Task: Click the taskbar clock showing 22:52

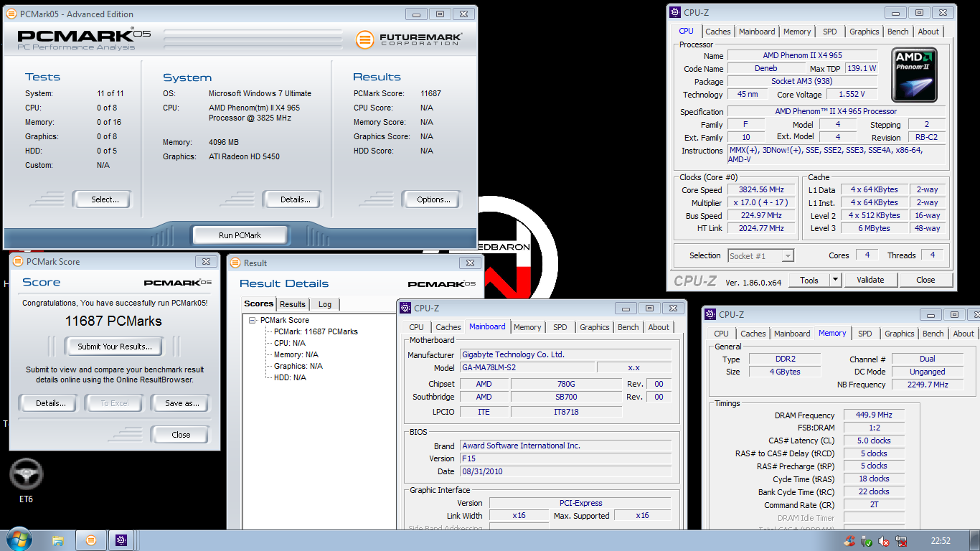Action: pos(940,541)
